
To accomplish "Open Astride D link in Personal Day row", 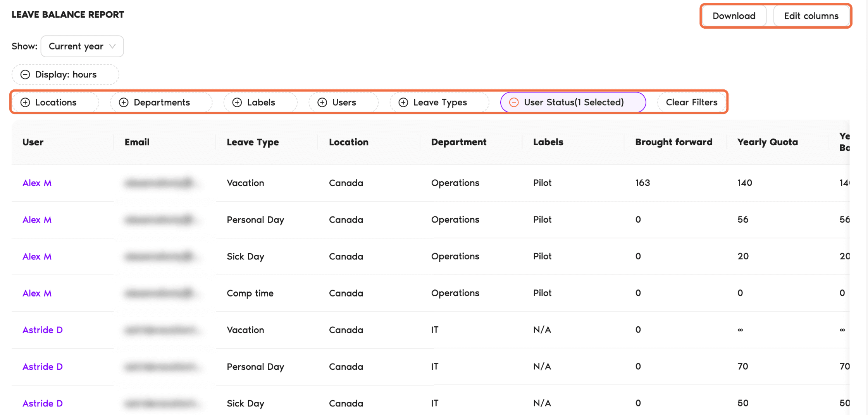I will [43, 367].
